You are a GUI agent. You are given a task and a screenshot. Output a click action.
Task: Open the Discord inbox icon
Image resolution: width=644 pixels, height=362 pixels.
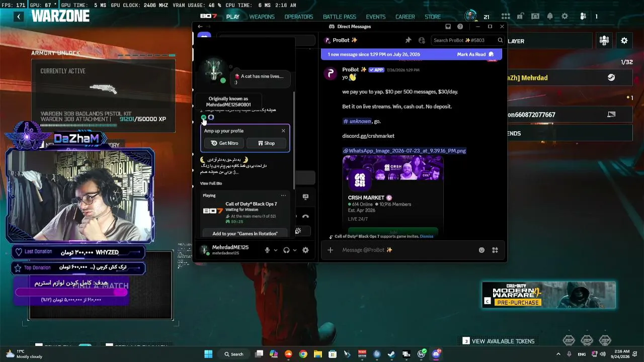tap(448, 27)
